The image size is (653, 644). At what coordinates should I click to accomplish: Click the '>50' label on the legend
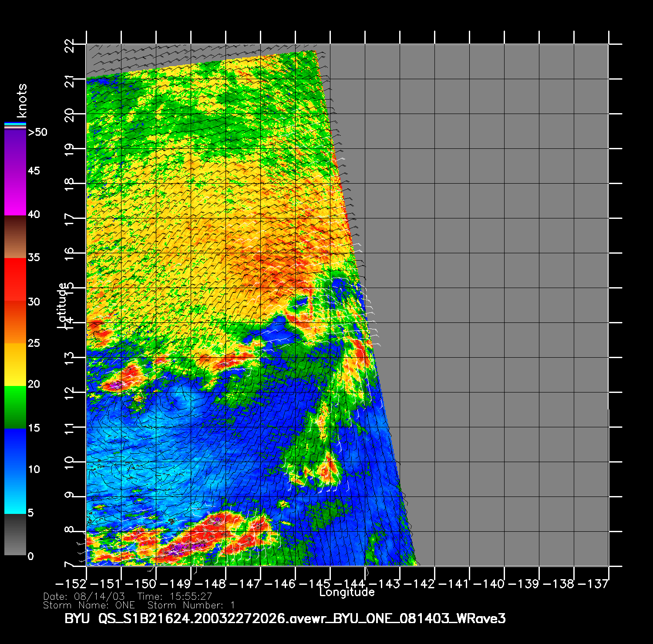click(37, 132)
